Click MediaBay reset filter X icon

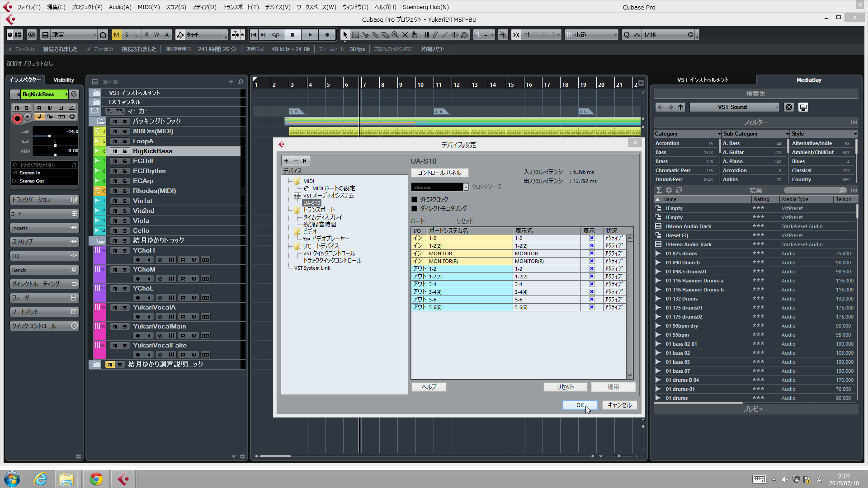coord(789,107)
